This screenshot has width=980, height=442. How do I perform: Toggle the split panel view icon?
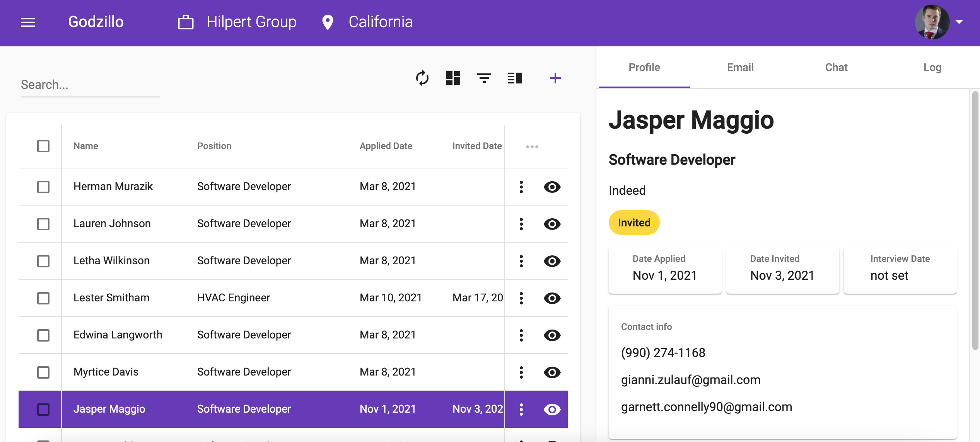coord(515,78)
